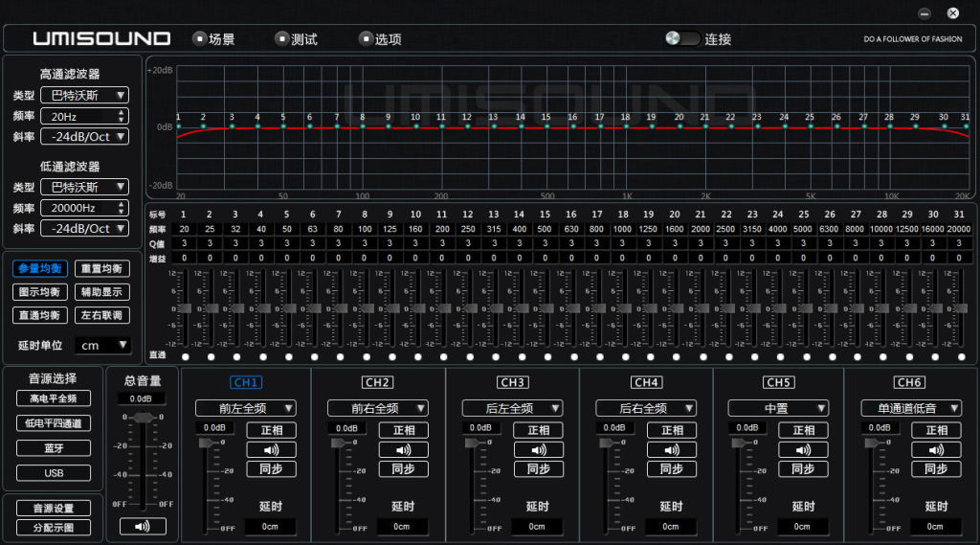The width and height of the screenshot is (980, 545).
Task: Click CH6 delay 0cm input field
Action: pos(935,527)
